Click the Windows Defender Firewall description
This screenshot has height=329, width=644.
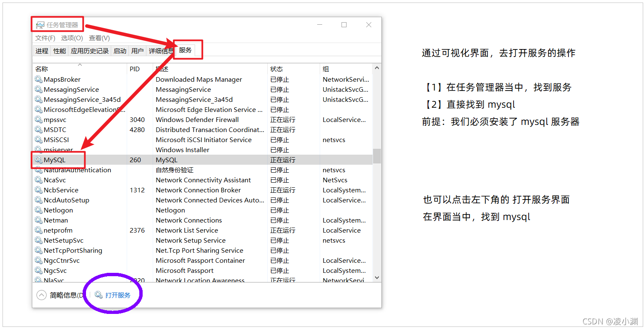pyautogui.click(x=197, y=119)
